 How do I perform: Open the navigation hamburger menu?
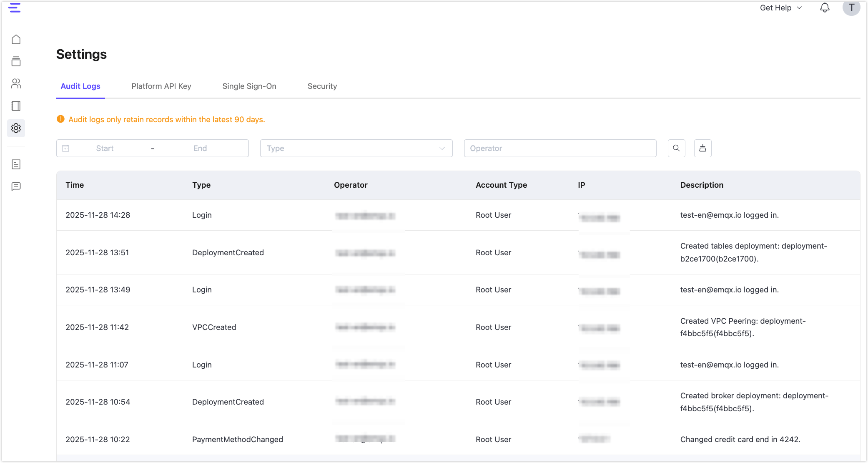point(15,8)
